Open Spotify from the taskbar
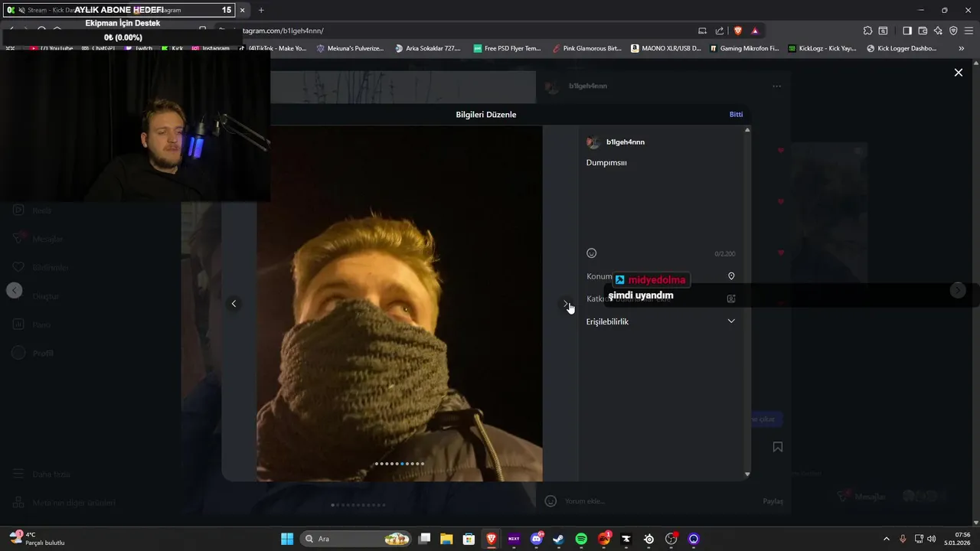The width and height of the screenshot is (980, 551). (581, 539)
